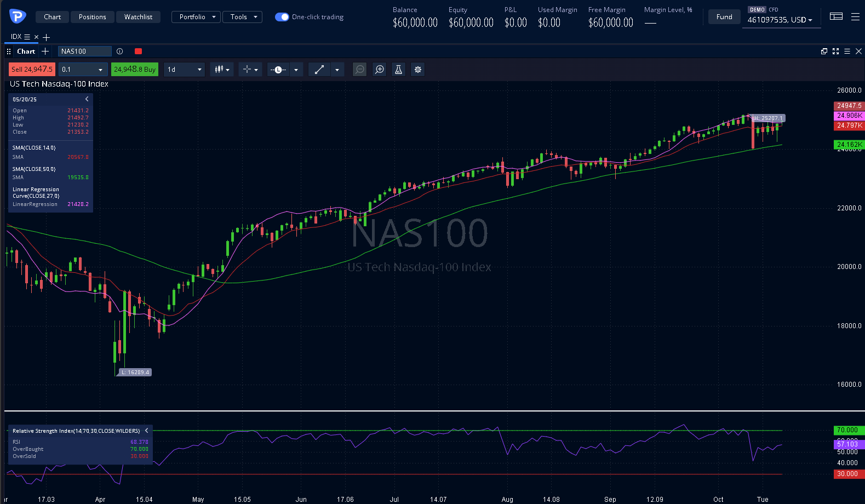This screenshot has width=865, height=504.
Task: Open the chart type candlestick dropdown
Action: point(222,70)
